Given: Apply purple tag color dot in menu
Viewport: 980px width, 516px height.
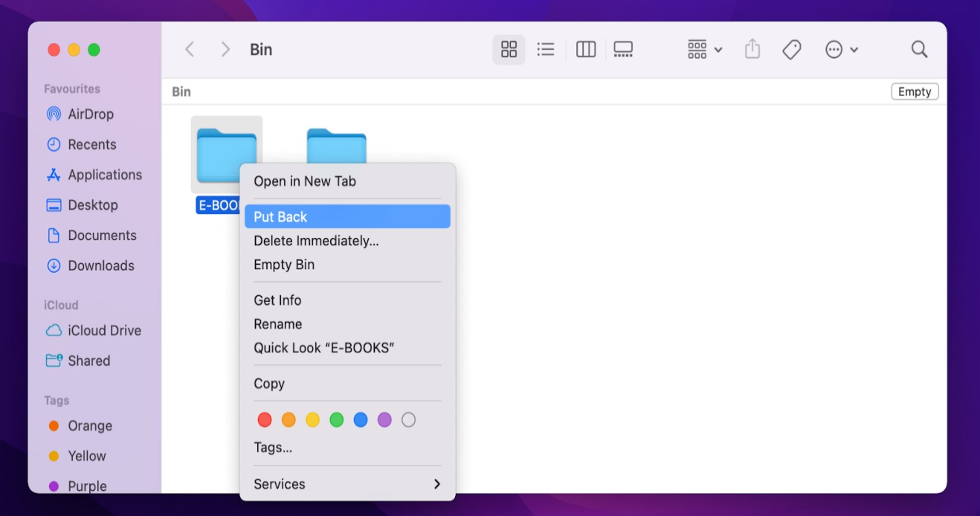Looking at the screenshot, I should click(x=384, y=420).
